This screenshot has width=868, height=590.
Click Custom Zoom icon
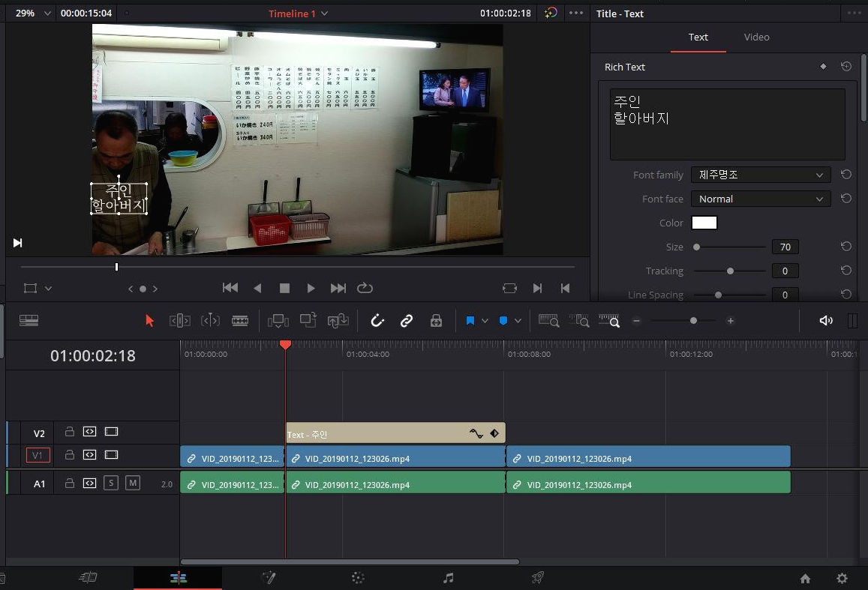[x=609, y=321]
